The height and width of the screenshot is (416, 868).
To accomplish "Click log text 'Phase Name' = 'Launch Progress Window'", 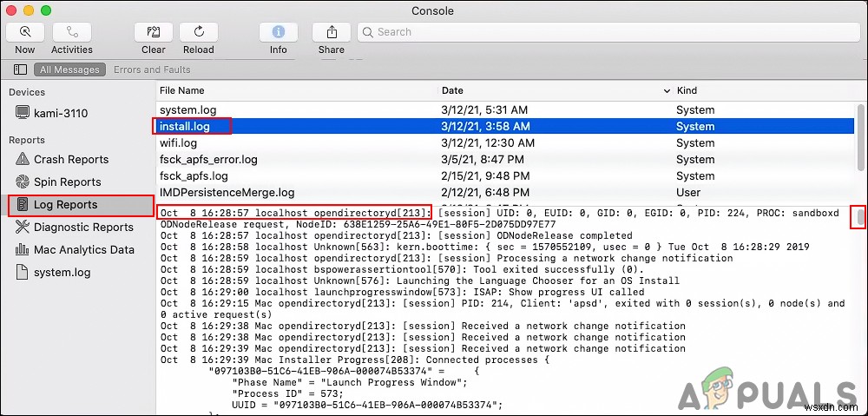I will point(351,382).
